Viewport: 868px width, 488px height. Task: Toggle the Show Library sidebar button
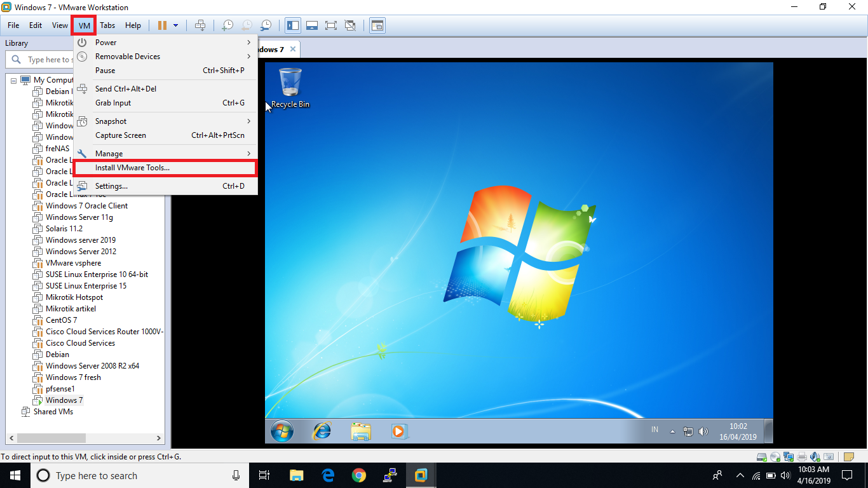click(293, 25)
